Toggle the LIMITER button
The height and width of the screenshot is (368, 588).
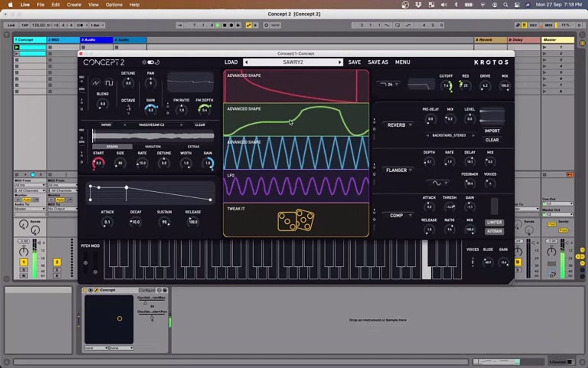click(x=494, y=222)
